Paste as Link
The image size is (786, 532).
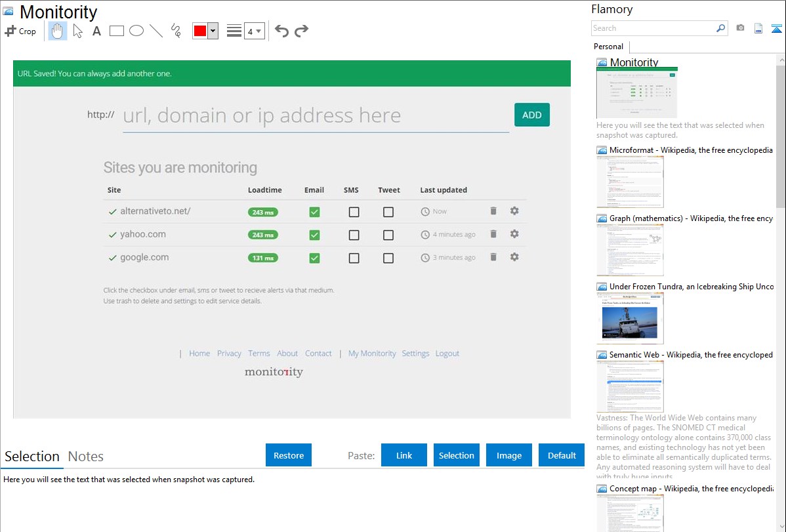click(404, 455)
